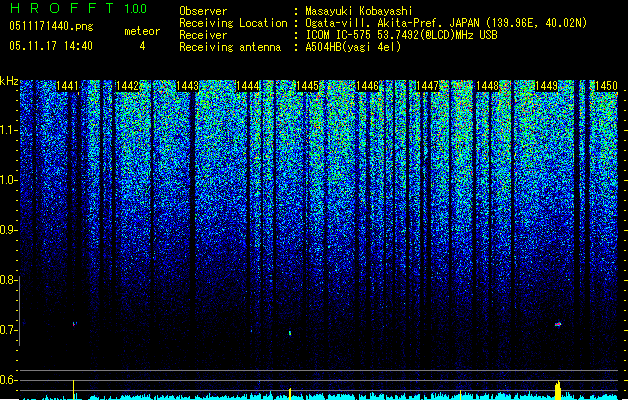Select the Ogata-vill. Akita-Pref. JAPAN location text
Screen dimensions: 629x400
point(446,23)
